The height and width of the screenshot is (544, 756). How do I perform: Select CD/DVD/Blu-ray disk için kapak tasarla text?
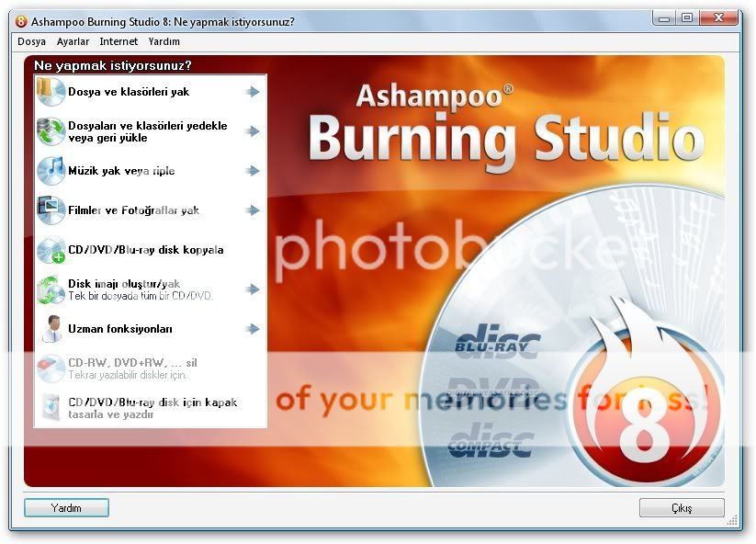(152, 408)
